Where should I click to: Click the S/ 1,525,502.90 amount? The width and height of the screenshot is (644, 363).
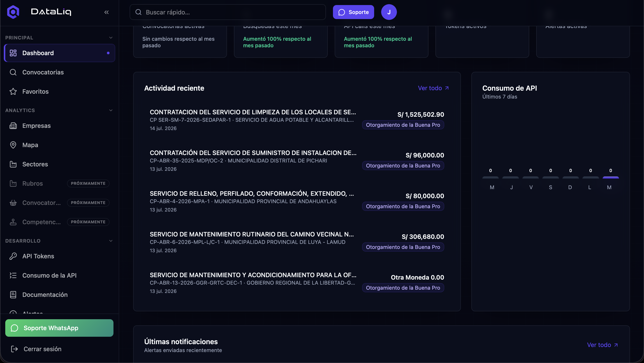[x=421, y=115]
